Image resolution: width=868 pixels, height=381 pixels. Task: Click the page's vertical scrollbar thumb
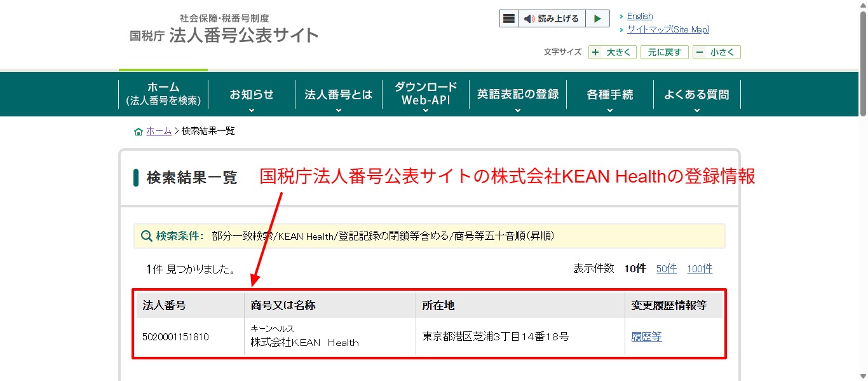pyautogui.click(x=863, y=64)
